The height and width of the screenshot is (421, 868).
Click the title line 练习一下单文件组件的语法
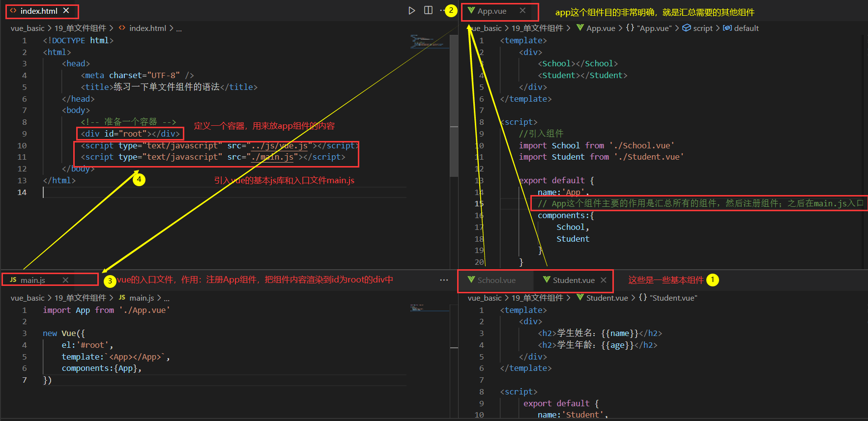coord(169,87)
